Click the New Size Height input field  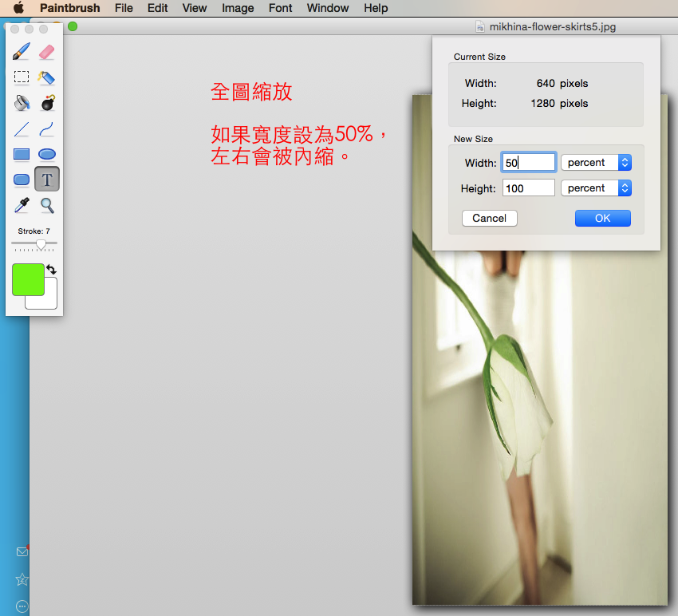[x=528, y=188]
